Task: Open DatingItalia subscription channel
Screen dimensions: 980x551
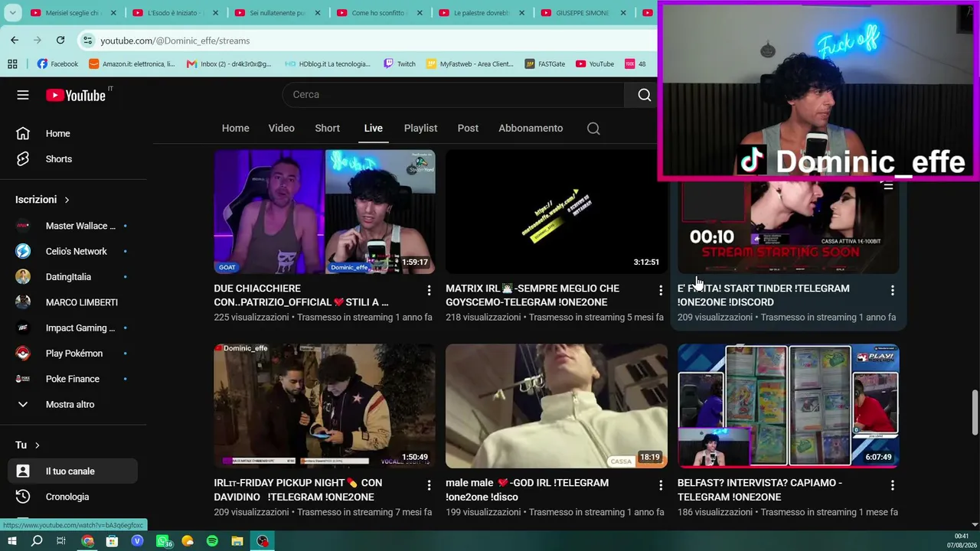Action: click(73, 277)
